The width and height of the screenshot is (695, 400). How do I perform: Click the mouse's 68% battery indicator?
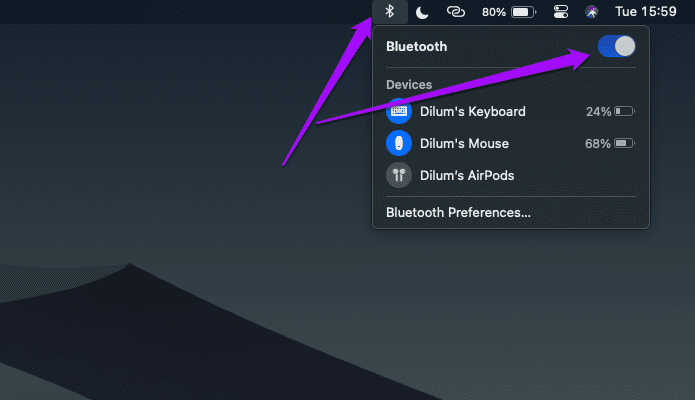[610, 143]
